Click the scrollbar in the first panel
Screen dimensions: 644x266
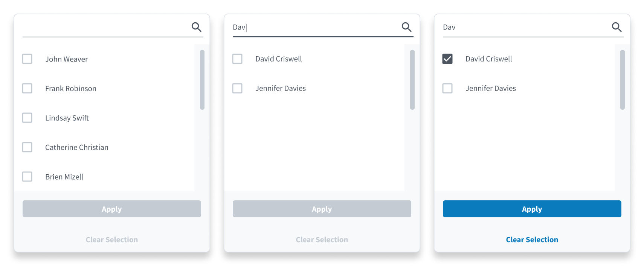(202, 79)
